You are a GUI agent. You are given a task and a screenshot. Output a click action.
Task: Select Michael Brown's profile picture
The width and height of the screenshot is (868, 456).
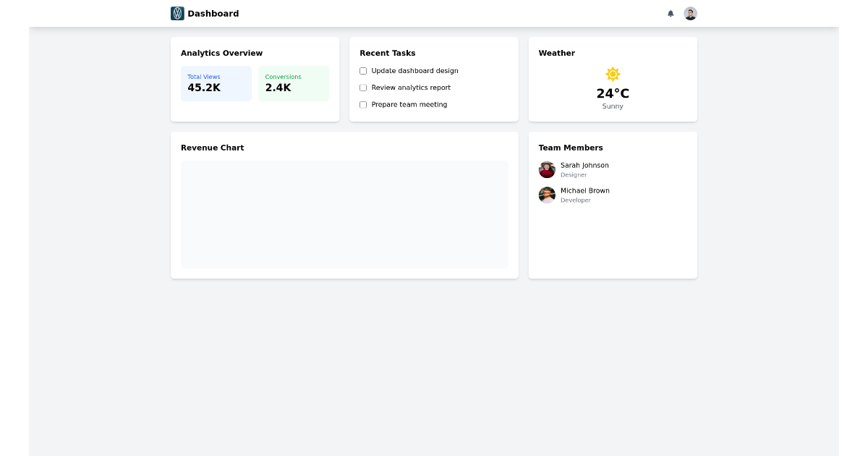547,195
